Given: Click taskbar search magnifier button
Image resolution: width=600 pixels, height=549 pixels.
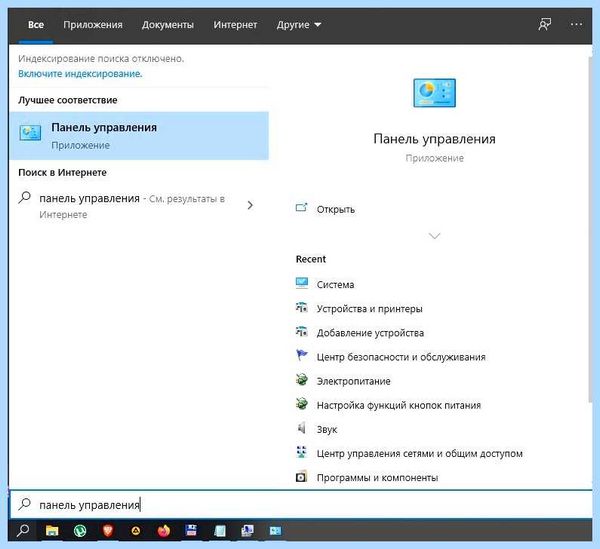Looking at the screenshot, I should (23, 530).
